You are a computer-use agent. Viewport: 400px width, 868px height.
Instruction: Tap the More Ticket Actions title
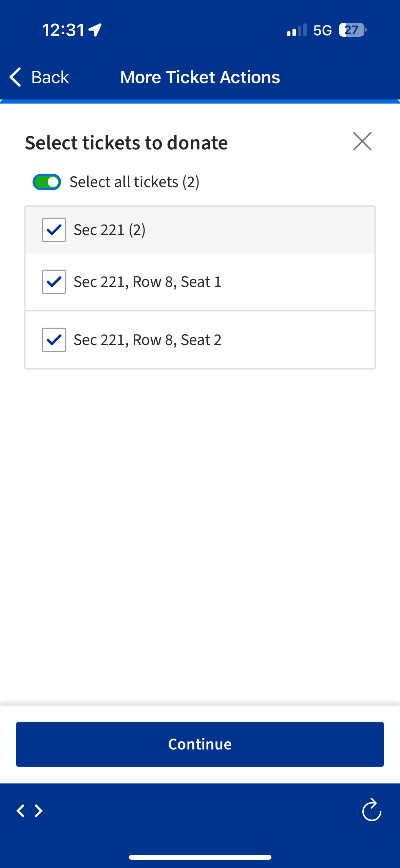point(200,77)
